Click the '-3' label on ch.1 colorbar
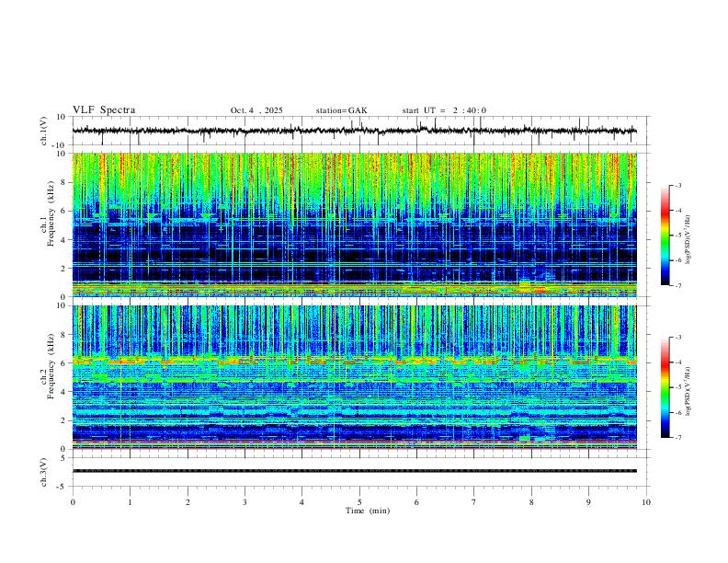This screenshot has width=728, height=563. [677, 185]
